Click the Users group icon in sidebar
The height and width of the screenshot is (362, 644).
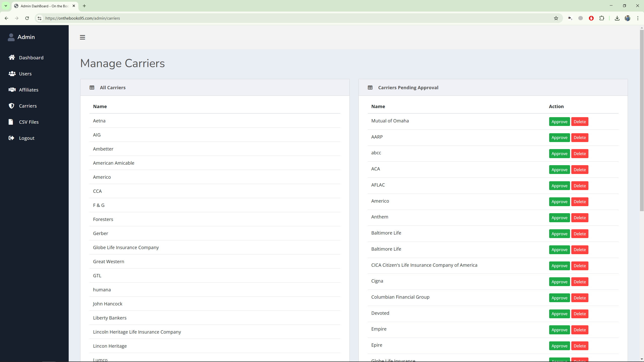pyautogui.click(x=12, y=74)
